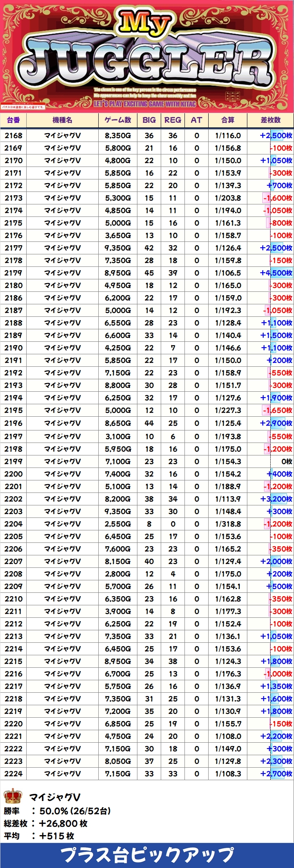Click the -1,650枚 value in row 2195
The width and height of the screenshot is (294, 868).
tap(277, 410)
